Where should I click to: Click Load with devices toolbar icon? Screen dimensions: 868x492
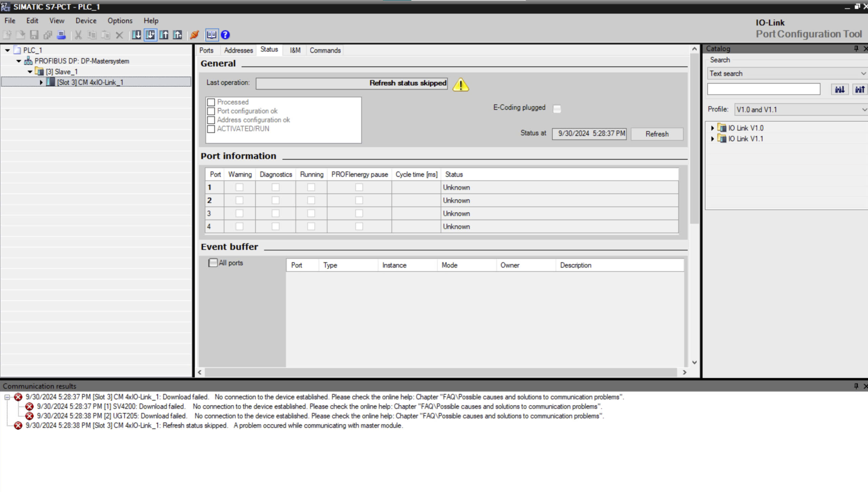[x=150, y=35]
